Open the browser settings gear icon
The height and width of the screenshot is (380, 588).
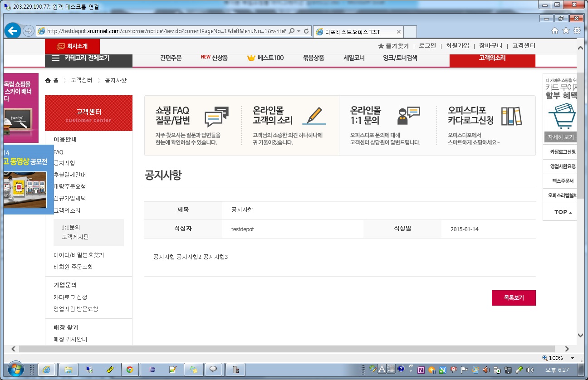[x=577, y=31]
